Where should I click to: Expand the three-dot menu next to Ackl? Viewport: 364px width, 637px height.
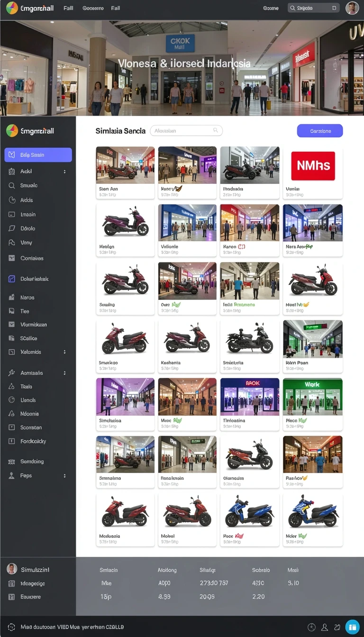click(x=65, y=172)
